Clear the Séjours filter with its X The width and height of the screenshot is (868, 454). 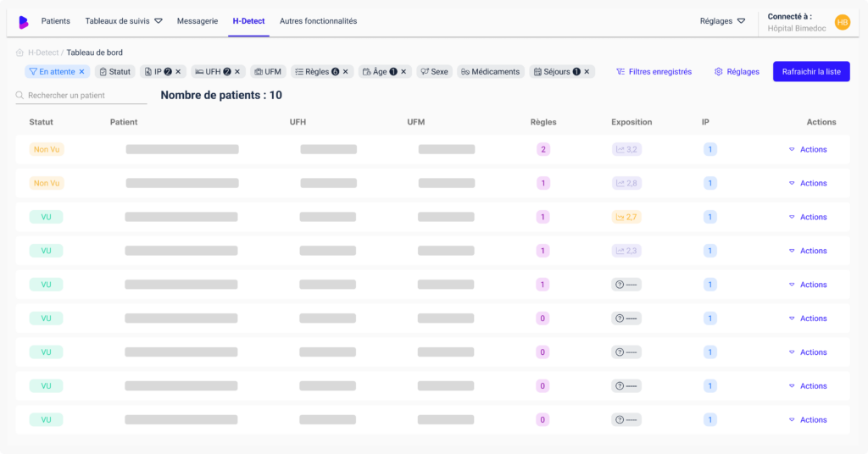pos(587,72)
